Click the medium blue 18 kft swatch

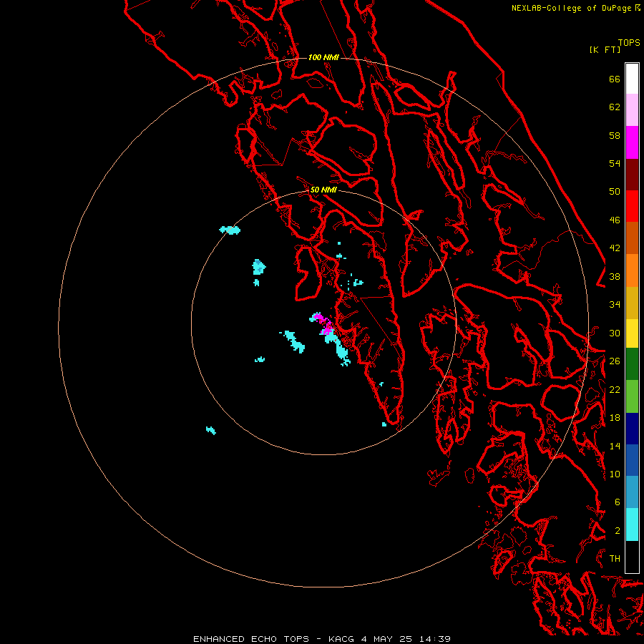click(632, 460)
